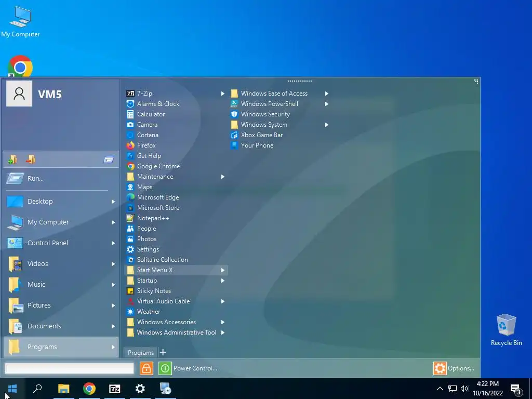The width and height of the screenshot is (532, 399).
Task: Select the Programs item in left pane
Action: (61, 347)
